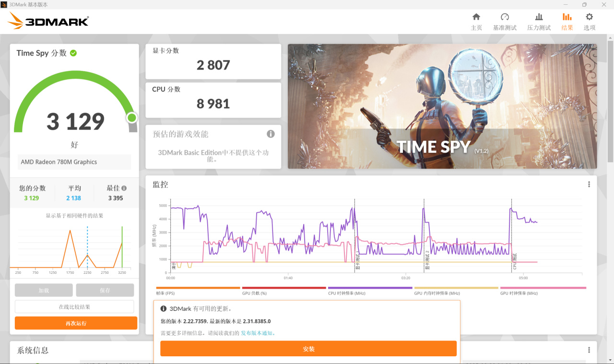Select the 主页 tab label
The height and width of the screenshot is (364, 614).
point(476,28)
